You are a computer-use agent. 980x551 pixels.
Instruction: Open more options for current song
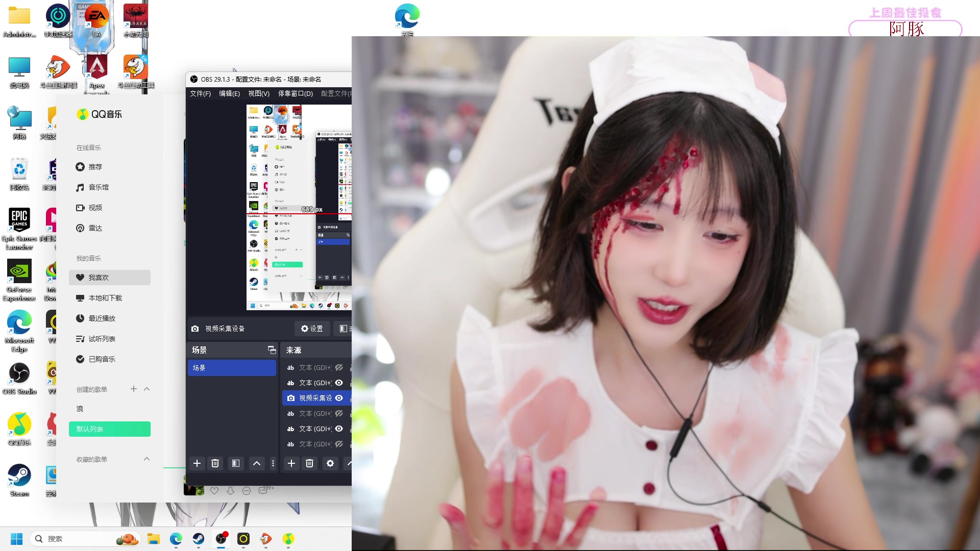tap(247, 491)
